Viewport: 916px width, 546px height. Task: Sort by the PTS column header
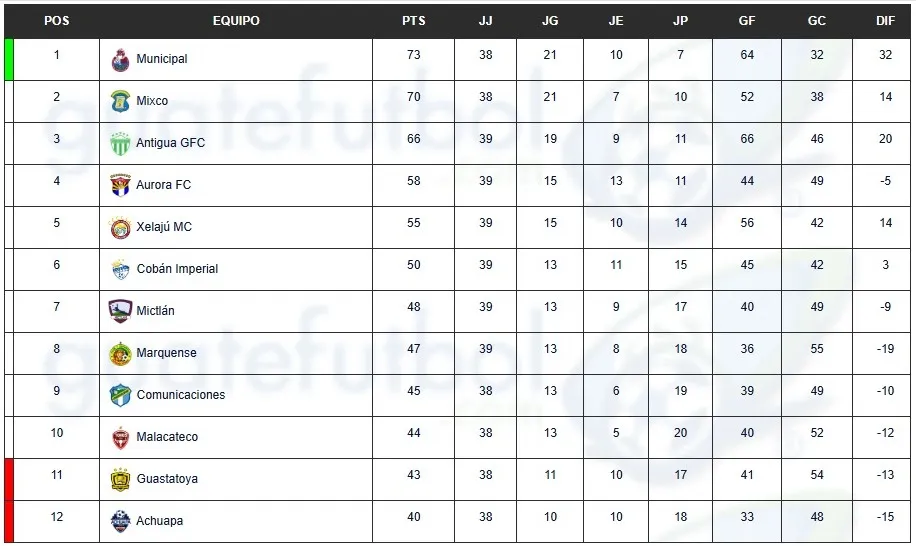pyautogui.click(x=413, y=21)
